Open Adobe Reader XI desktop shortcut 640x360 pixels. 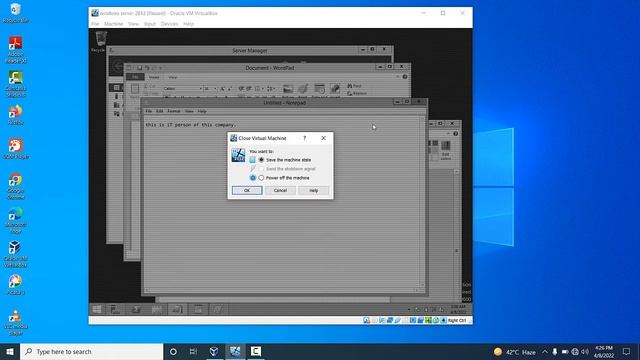click(16, 49)
